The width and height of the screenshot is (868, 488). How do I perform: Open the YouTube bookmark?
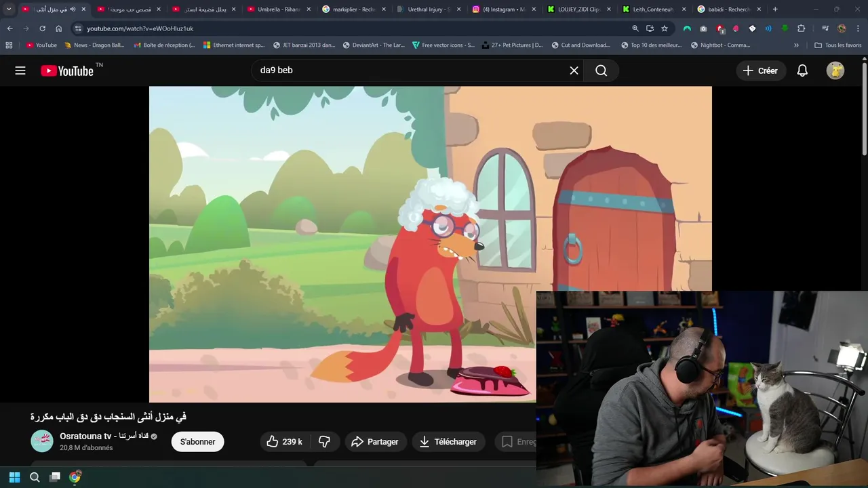tap(41, 45)
